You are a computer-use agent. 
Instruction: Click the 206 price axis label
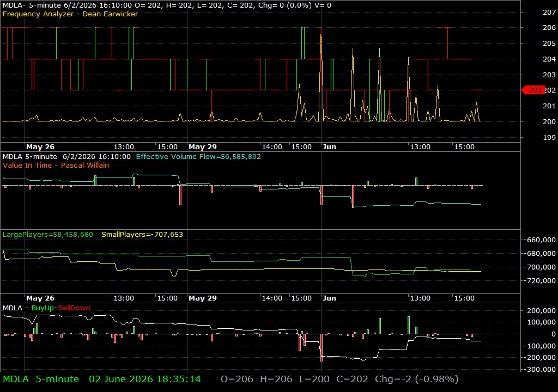549,27
